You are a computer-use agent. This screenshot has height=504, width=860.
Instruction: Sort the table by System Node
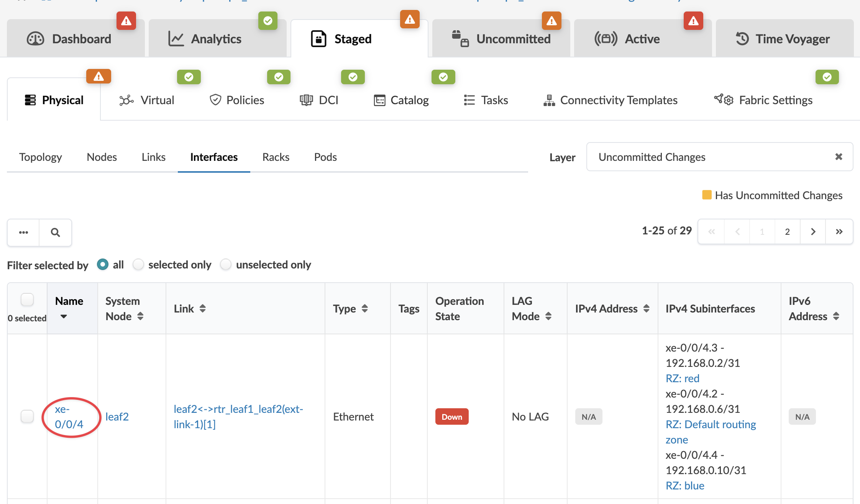point(141,316)
